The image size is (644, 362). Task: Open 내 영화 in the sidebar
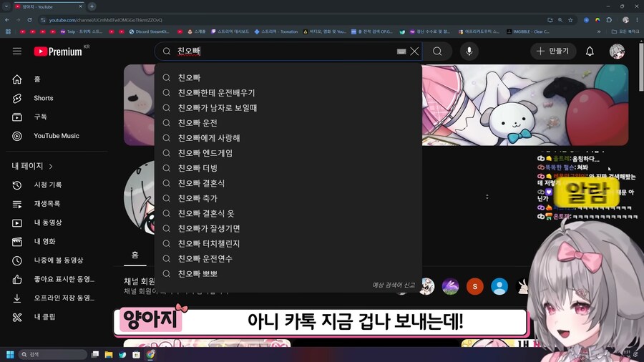click(x=57, y=242)
